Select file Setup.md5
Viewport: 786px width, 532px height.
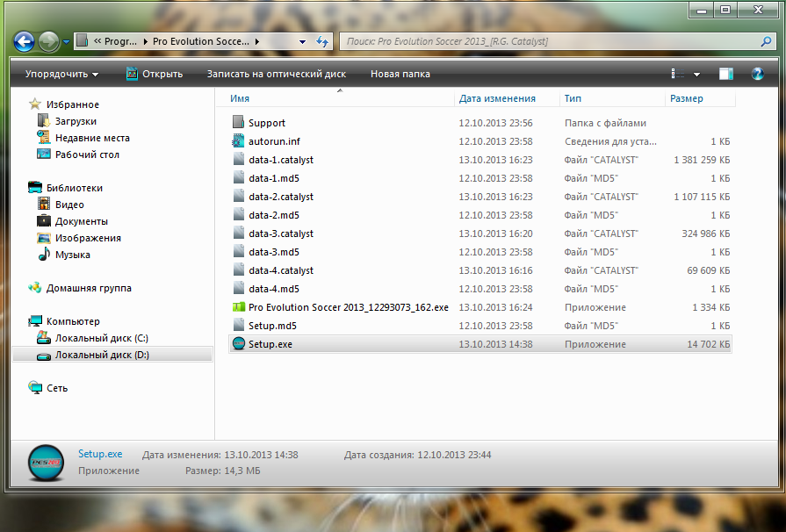(272, 326)
